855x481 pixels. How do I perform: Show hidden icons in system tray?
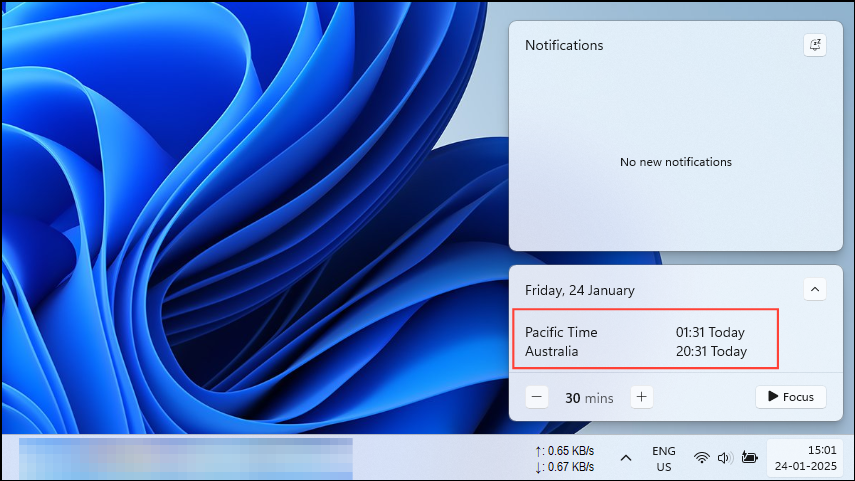626,458
